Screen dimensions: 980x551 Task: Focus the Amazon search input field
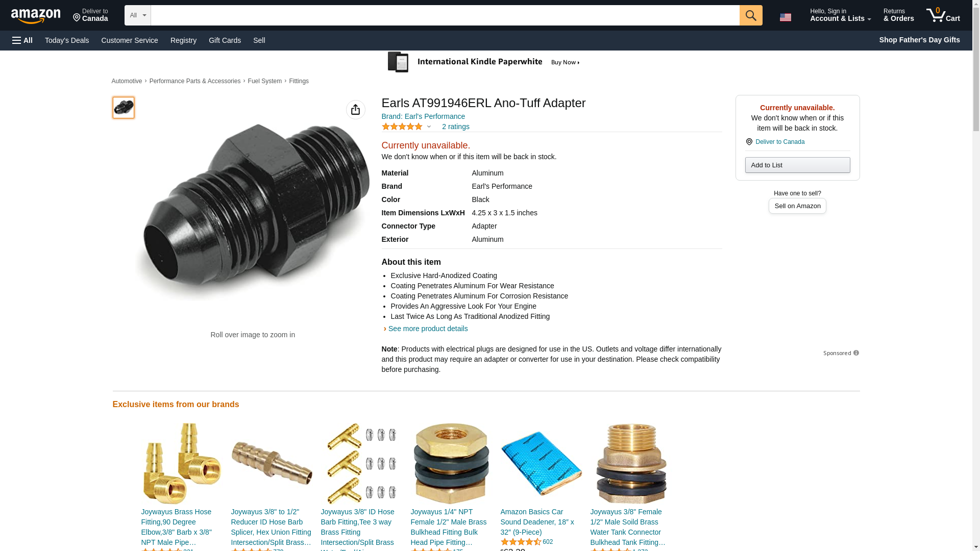445,15
